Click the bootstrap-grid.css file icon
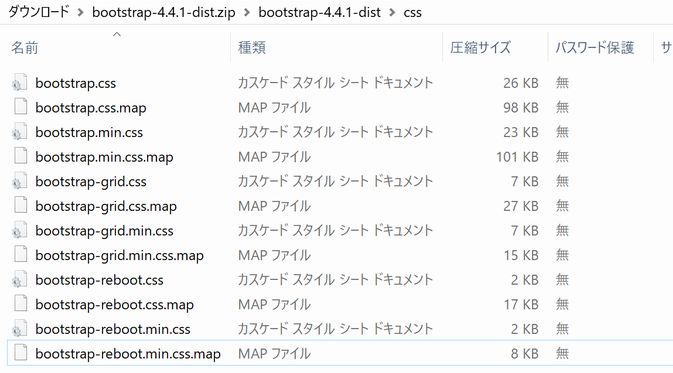This screenshot has width=673, height=373. 20,182
